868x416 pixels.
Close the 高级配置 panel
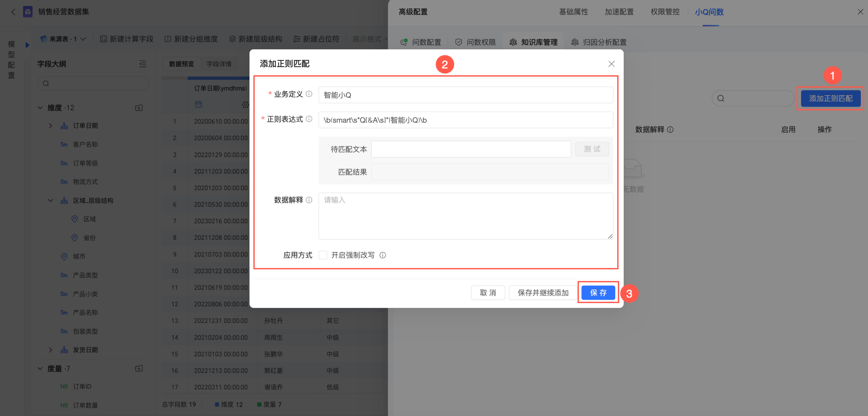[860, 12]
